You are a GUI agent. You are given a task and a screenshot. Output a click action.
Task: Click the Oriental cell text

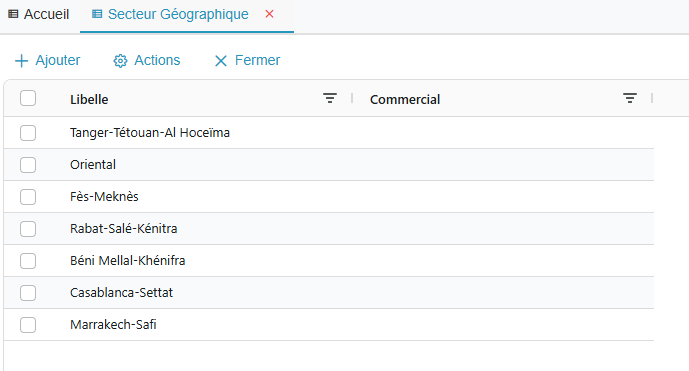tap(93, 165)
